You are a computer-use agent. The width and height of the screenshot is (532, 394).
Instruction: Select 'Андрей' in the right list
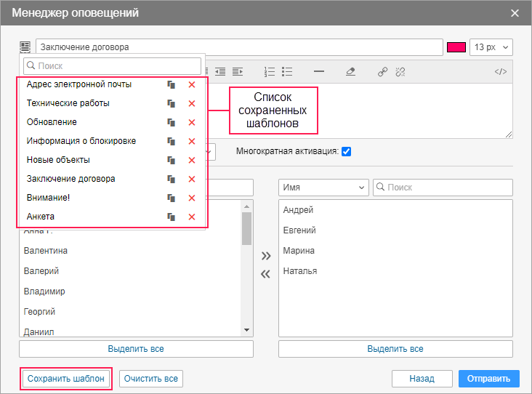(x=298, y=210)
